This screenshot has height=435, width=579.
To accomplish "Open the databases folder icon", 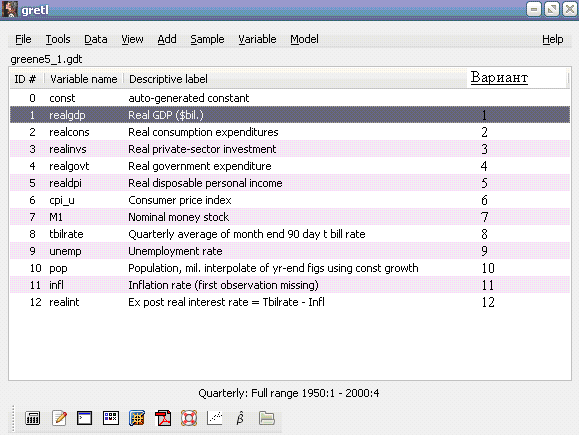I will (x=267, y=418).
